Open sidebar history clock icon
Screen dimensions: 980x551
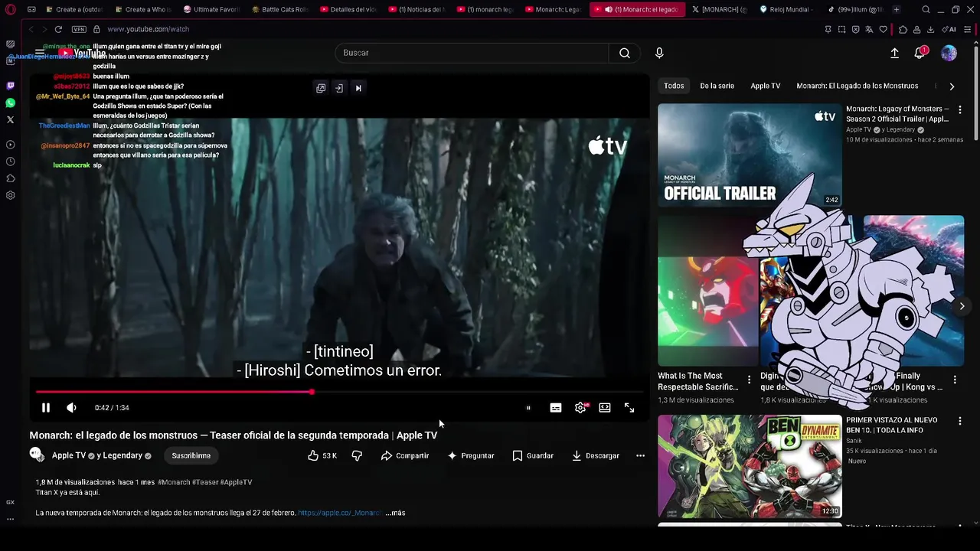pos(10,161)
